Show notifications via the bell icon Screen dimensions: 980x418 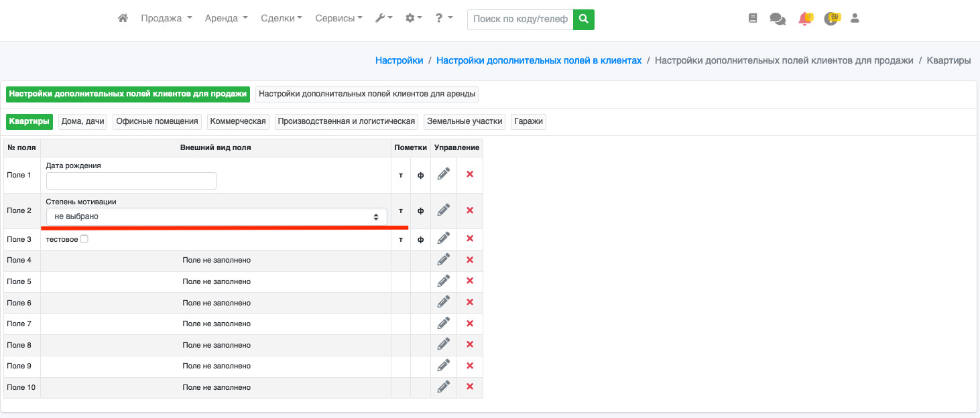[x=804, y=19]
